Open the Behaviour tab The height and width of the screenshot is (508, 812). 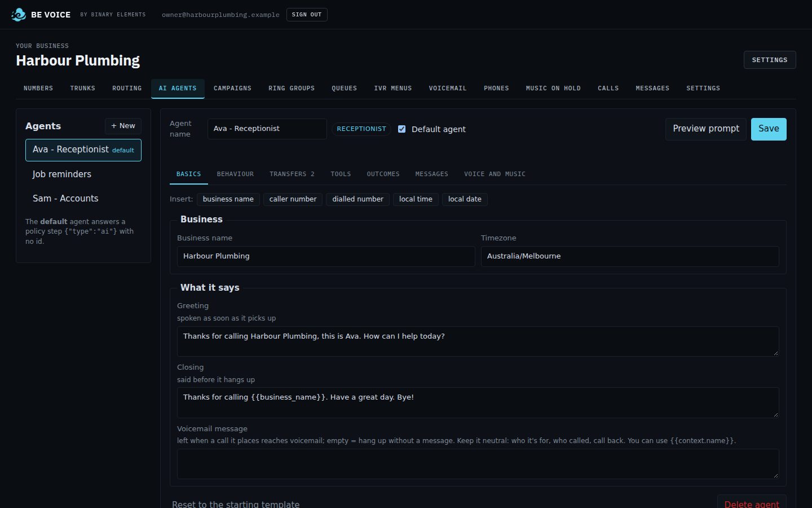click(235, 174)
